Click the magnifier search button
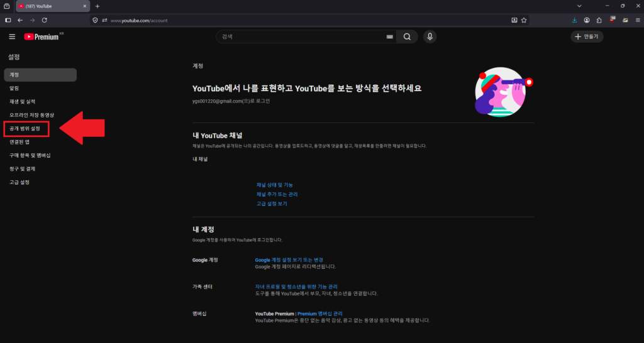Screen dimensions: 644x343 click(407, 37)
